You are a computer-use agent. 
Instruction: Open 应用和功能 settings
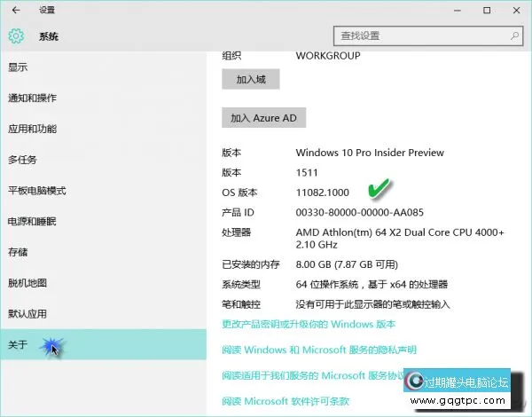[32, 129]
